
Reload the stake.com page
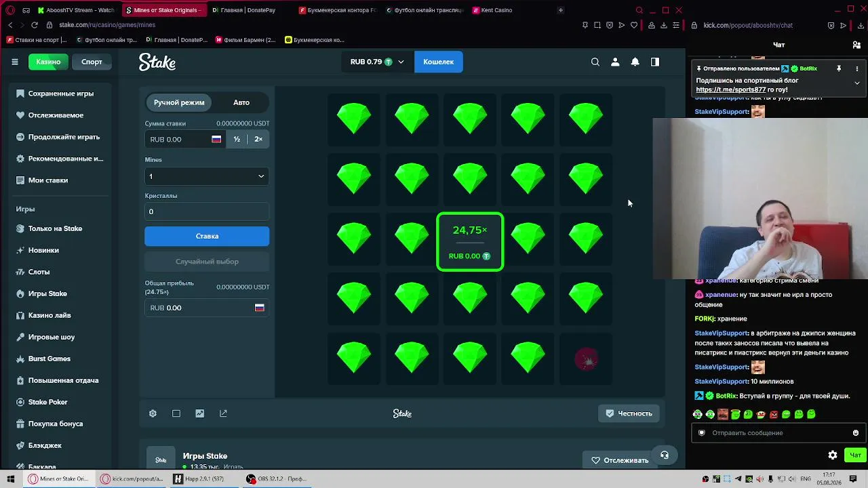tap(35, 25)
